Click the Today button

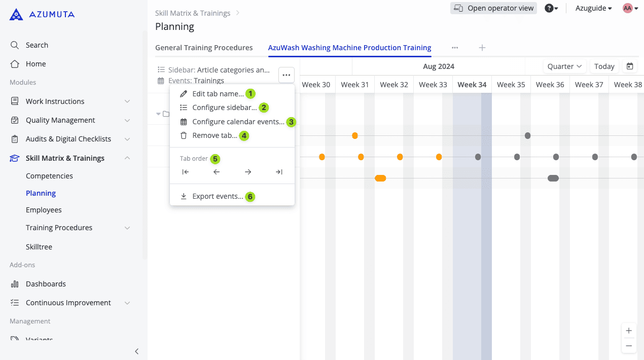(604, 66)
